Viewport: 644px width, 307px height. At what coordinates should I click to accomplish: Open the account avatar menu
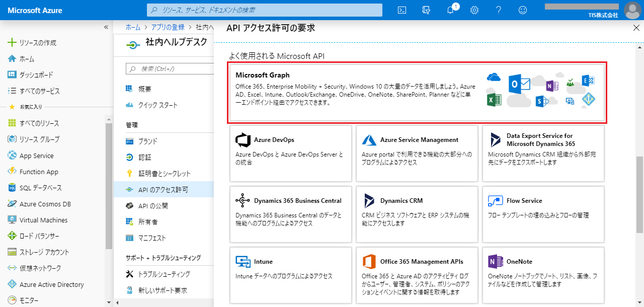[x=632, y=10]
